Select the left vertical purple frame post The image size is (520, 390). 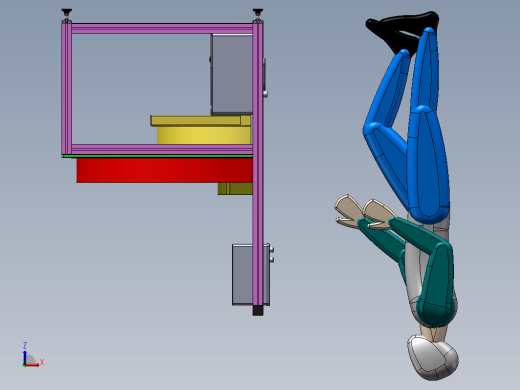67,88
